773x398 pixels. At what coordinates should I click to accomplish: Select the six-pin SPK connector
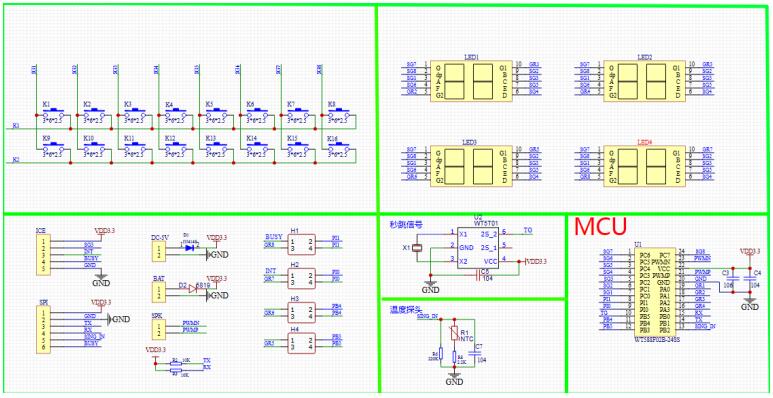pyautogui.click(x=43, y=328)
